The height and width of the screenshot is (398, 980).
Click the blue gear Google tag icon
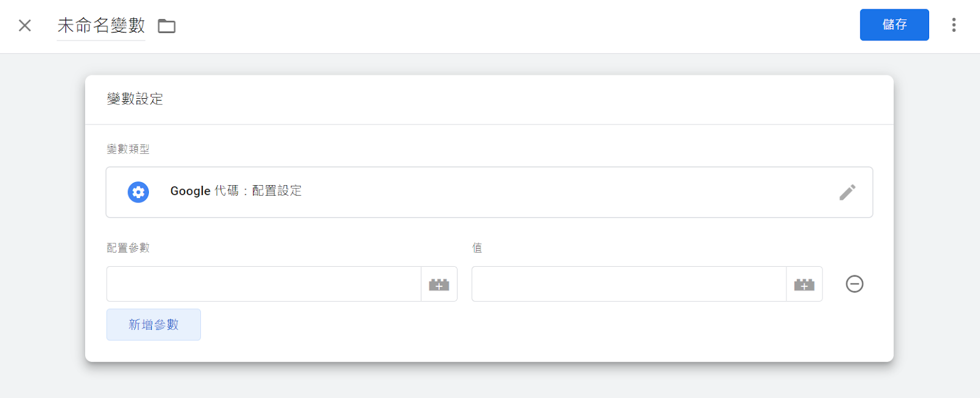pyautogui.click(x=138, y=192)
